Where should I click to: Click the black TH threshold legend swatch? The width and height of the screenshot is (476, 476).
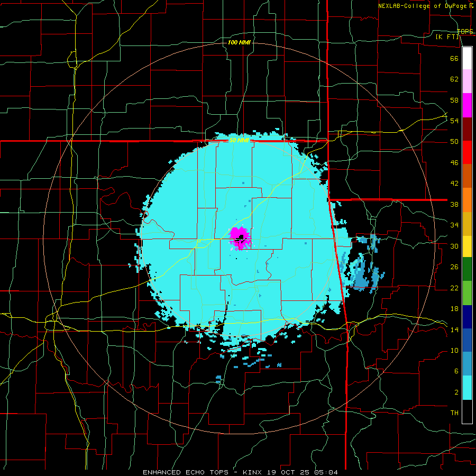pyautogui.click(x=467, y=411)
